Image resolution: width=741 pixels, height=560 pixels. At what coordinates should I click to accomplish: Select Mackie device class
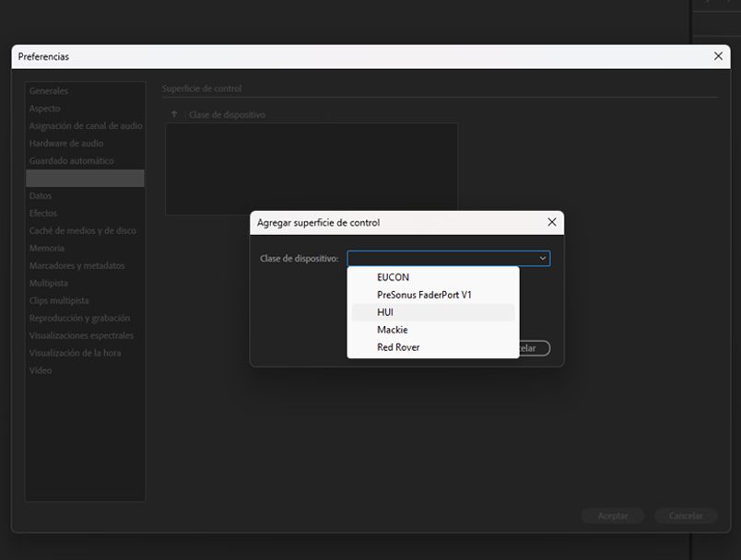click(x=433, y=330)
